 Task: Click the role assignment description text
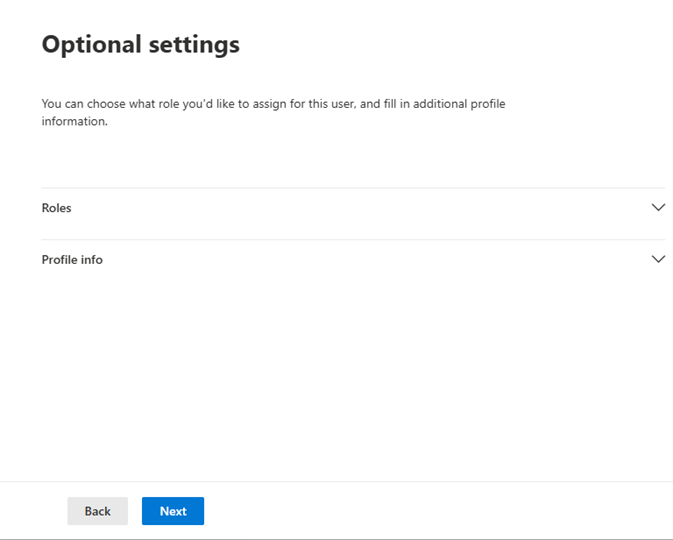pyautogui.click(x=273, y=112)
